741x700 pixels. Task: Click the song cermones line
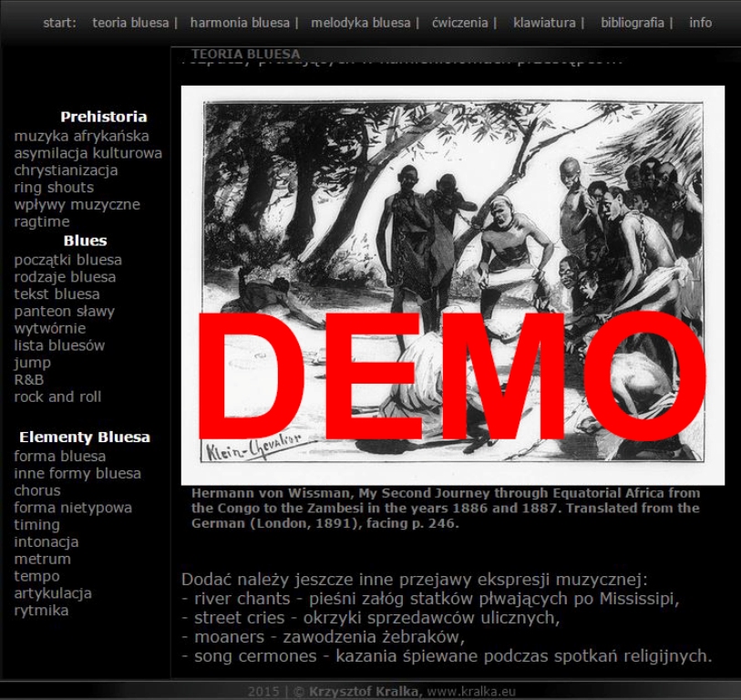[447, 656]
